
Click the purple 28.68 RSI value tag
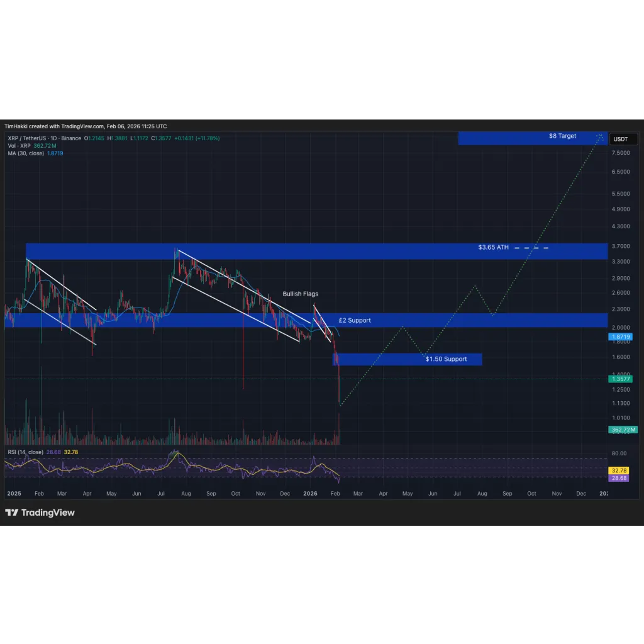(619, 478)
